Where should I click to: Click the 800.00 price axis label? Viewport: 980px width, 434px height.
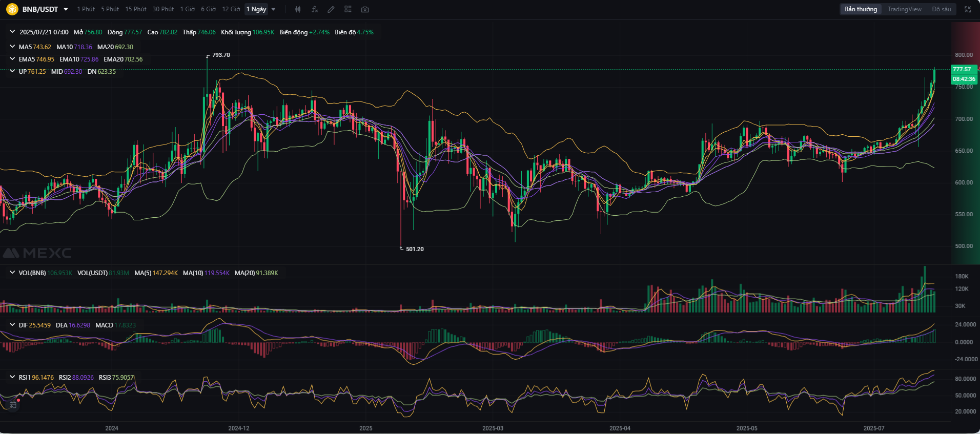[x=964, y=55]
